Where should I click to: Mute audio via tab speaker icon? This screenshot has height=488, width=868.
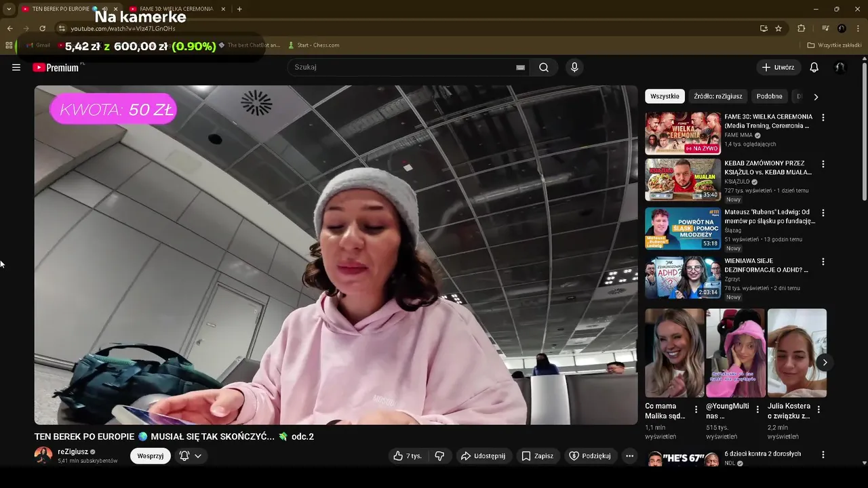pyautogui.click(x=105, y=9)
